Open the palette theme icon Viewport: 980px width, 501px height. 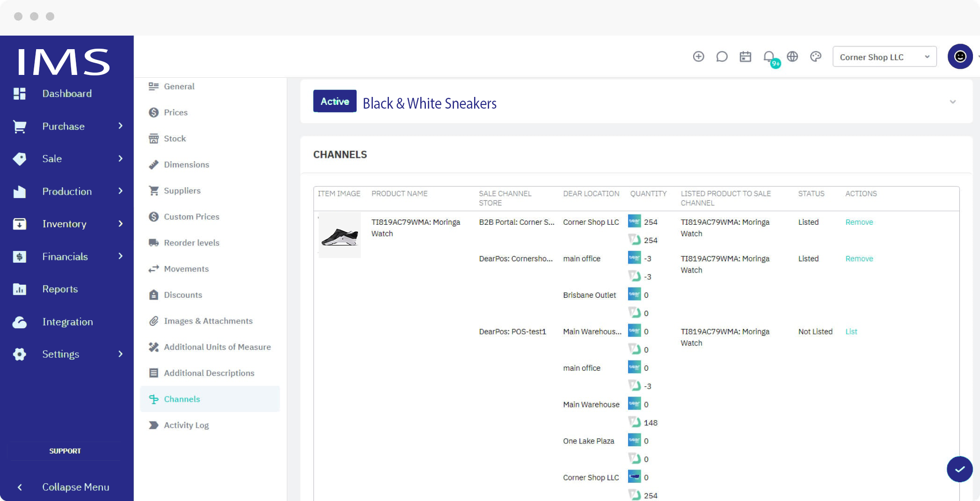point(816,57)
